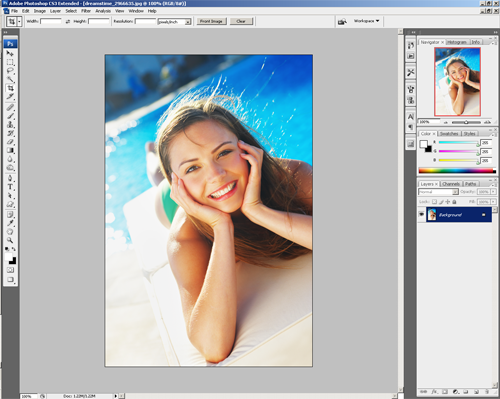Pick a color from the spectrum ramp
Viewport: 500px width, 399px height.
point(457,171)
